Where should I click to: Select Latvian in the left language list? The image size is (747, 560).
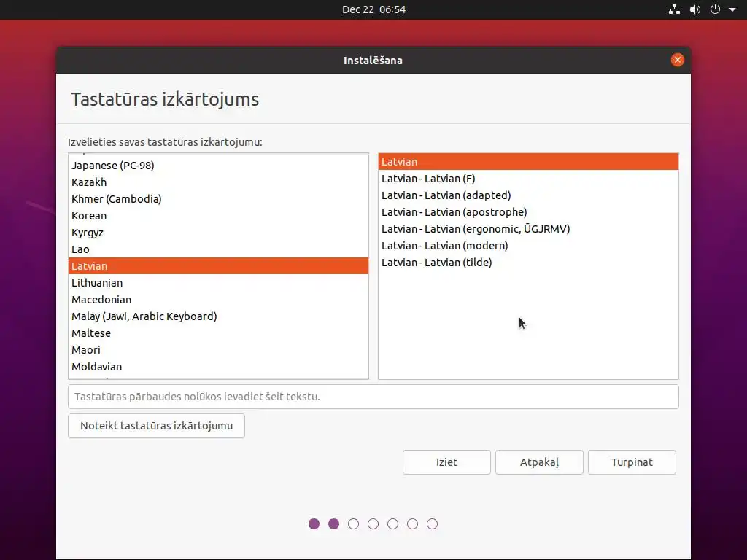click(x=218, y=265)
